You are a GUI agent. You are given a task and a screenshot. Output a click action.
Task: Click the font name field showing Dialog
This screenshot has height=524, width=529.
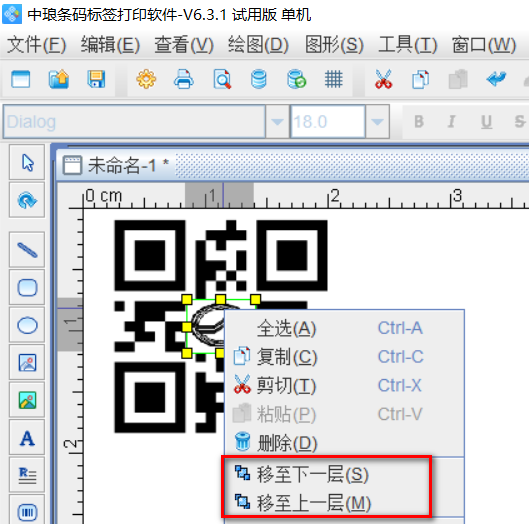coord(134,121)
